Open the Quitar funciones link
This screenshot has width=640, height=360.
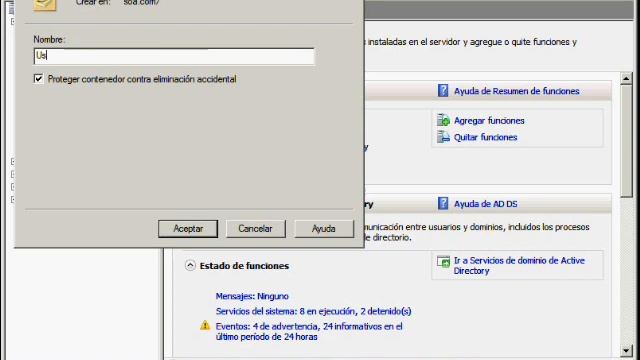pos(485,137)
